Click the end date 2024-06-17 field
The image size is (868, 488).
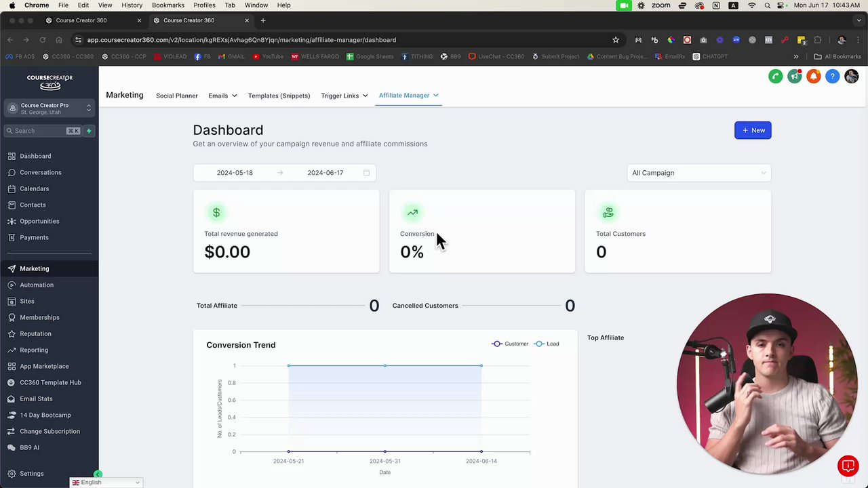point(325,173)
